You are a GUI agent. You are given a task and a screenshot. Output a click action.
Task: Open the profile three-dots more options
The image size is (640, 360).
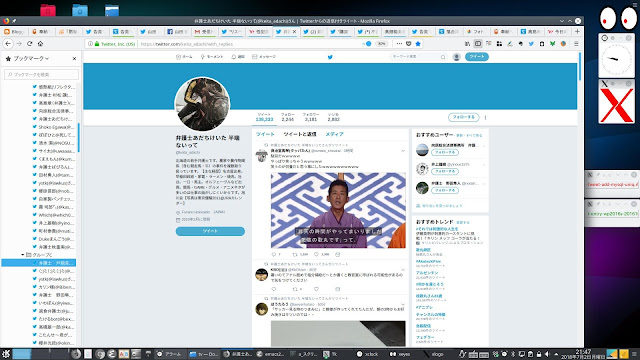click(x=485, y=117)
